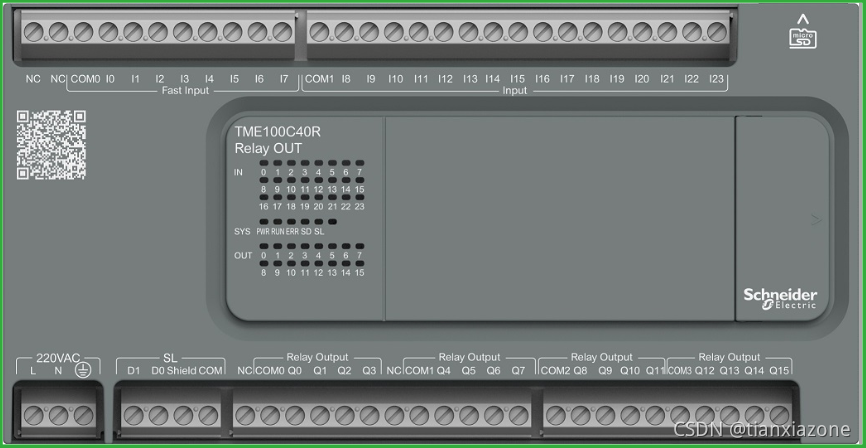Viewport: 866px width, 448px height.
Task: Click the COM2 output label
Action: point(555,371)
